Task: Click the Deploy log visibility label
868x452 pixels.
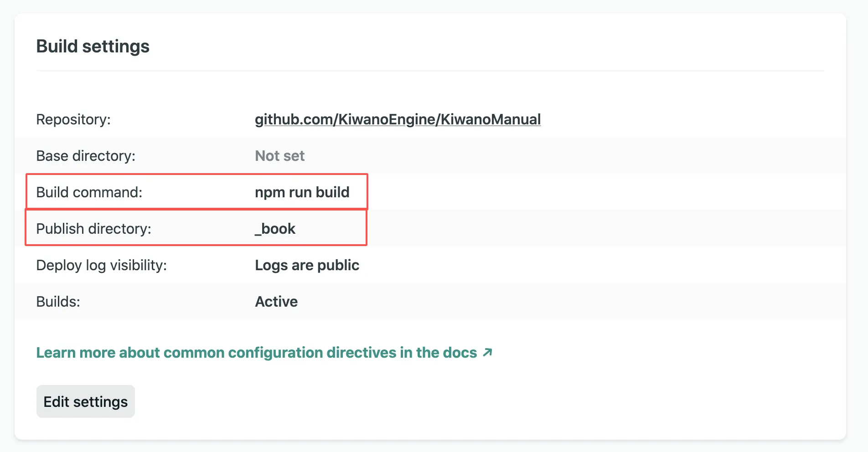Action: 101,265
